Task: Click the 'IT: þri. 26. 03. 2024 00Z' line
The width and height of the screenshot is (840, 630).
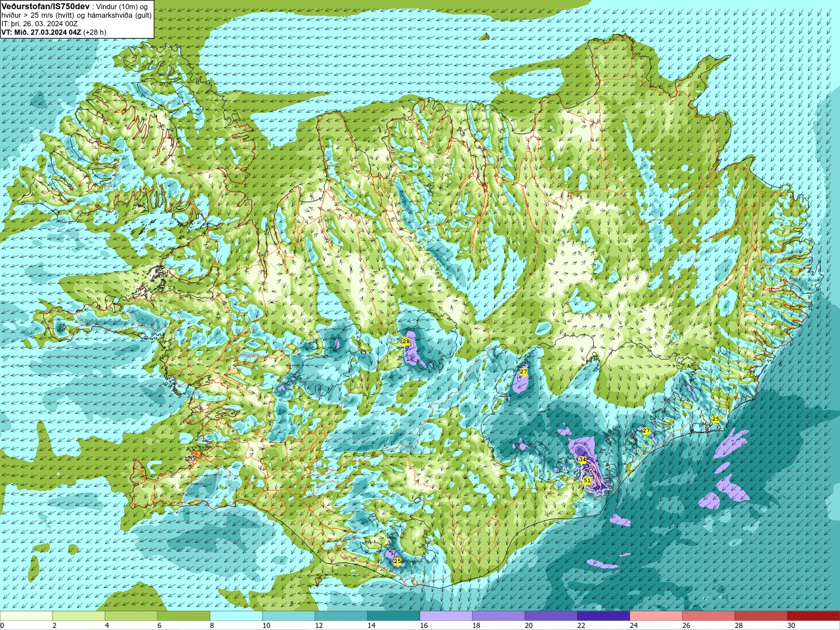Action: coord(39,24)
